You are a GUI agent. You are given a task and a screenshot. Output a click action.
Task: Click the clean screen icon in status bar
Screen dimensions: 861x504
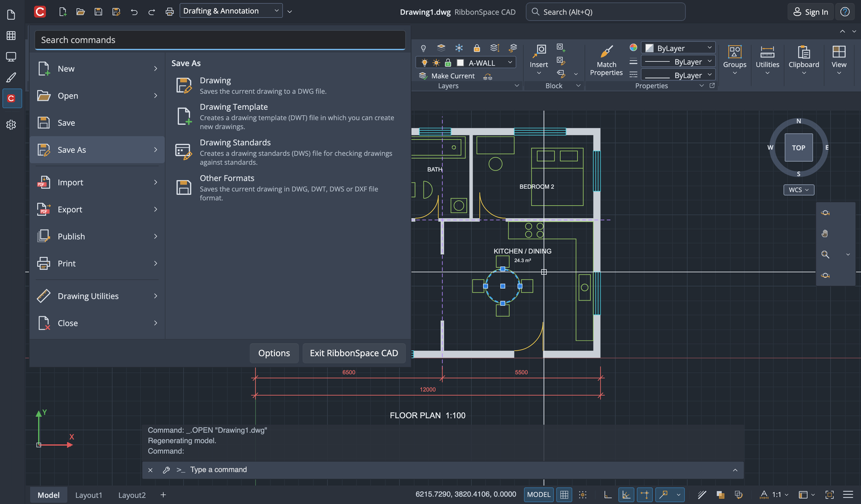pos(829,494)
